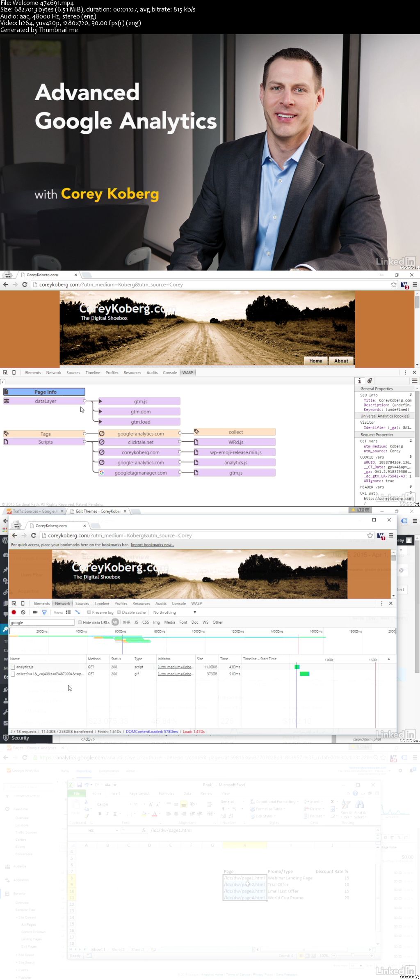Expand the dataLayer node's connector circle

pos(84,401)
